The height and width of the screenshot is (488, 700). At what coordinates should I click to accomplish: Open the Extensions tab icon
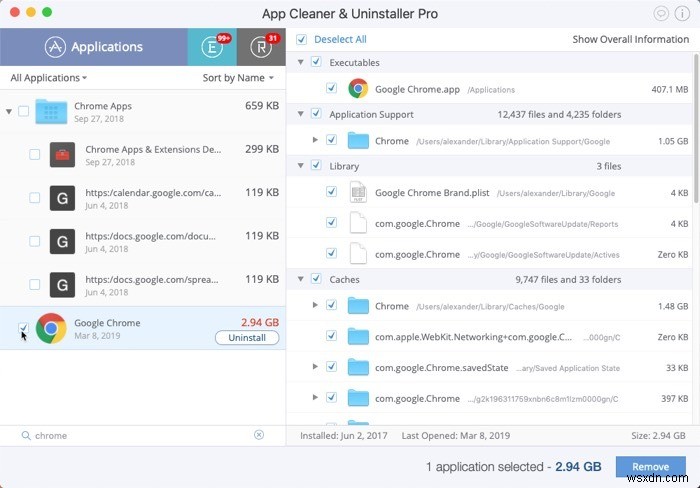(212, 46)
